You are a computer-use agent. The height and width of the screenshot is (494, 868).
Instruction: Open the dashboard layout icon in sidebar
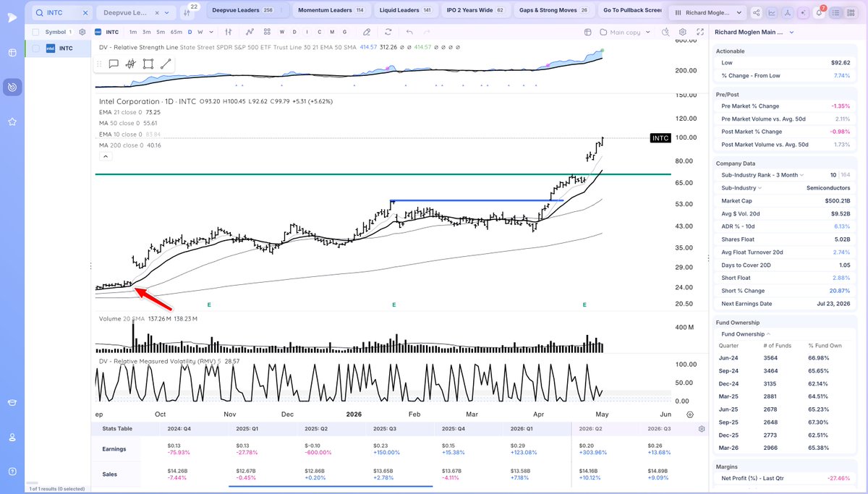(12, 53)
